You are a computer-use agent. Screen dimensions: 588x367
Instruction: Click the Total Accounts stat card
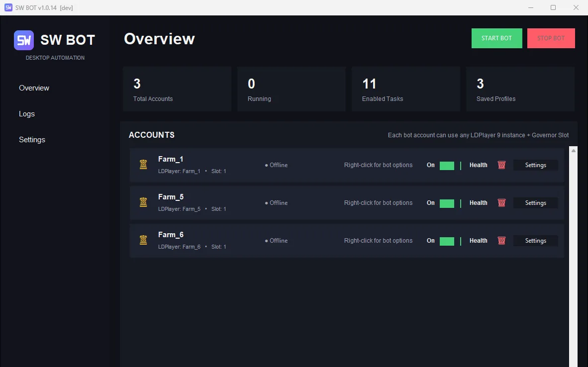pos(177,89)
